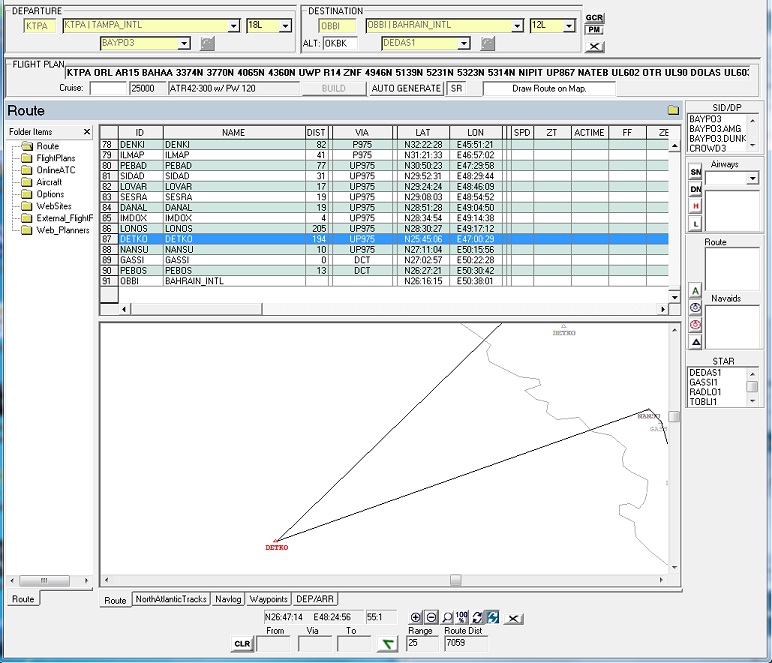
Task: Click the From input field
Action: 273,644
